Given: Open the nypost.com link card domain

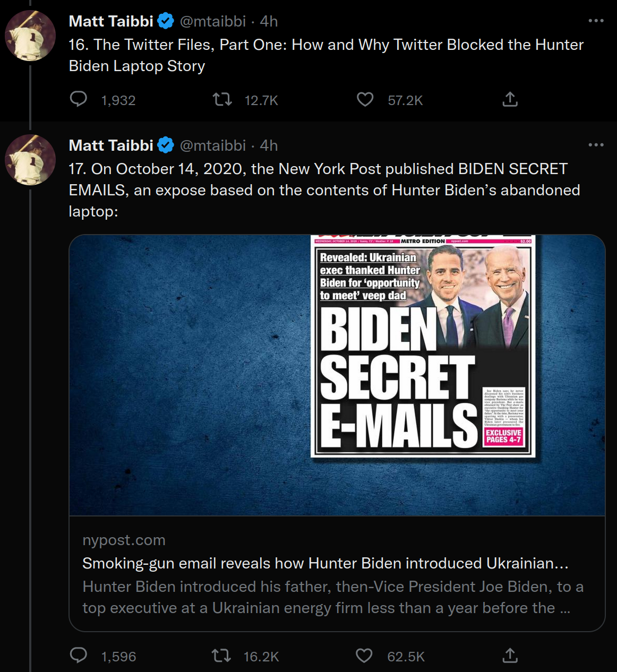Looking at the screenshot, I should click(x=124, y=540).
